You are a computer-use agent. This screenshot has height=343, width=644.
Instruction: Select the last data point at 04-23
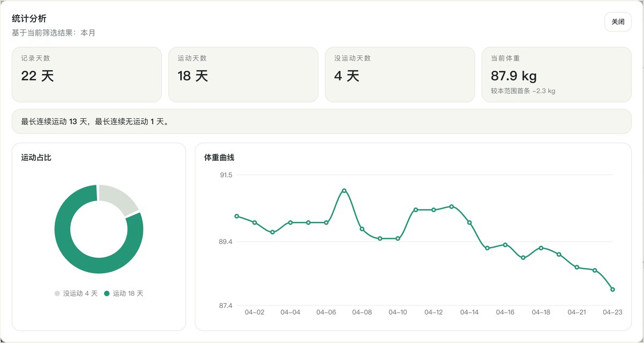[612, 289]
